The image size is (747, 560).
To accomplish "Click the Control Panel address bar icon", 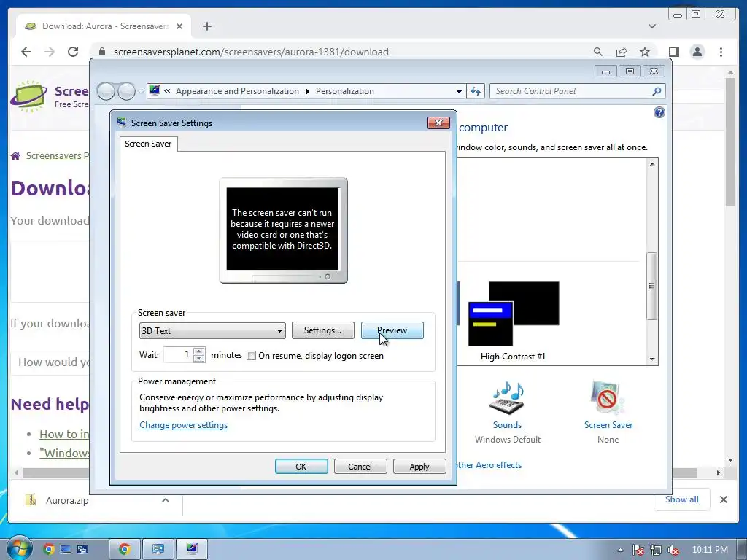I will [x=155, y=90].
